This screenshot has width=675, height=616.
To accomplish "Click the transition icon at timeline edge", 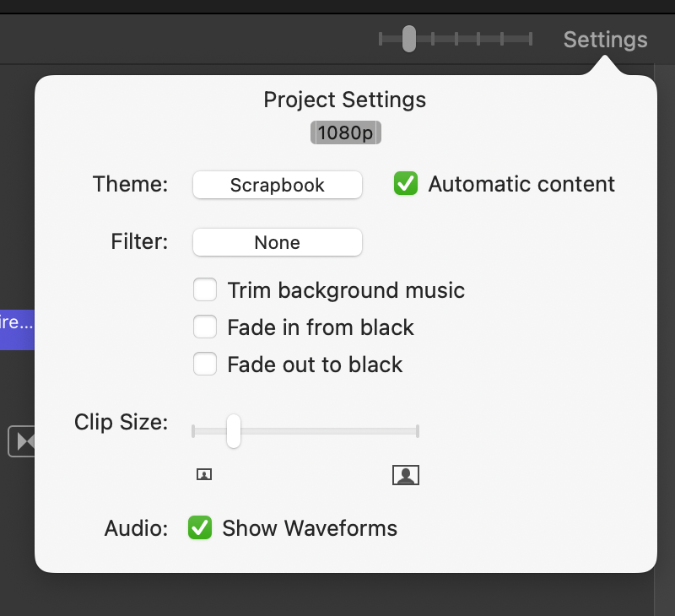I will tap(22, 441).
